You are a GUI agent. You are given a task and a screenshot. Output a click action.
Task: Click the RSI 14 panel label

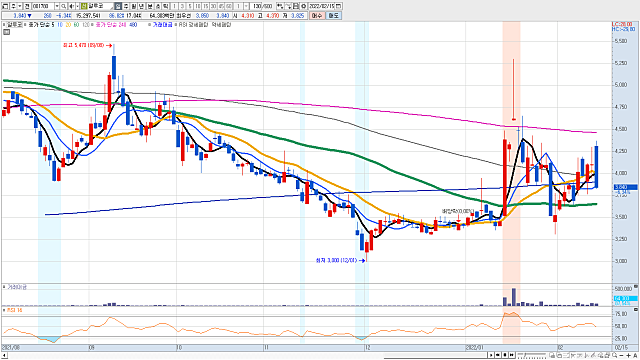(x=14, y=310)
